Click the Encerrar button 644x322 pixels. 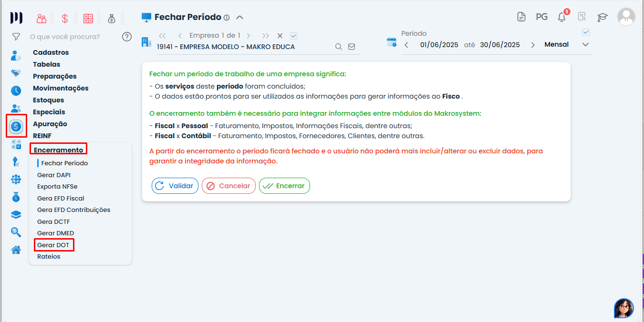[x=284, y=186]
